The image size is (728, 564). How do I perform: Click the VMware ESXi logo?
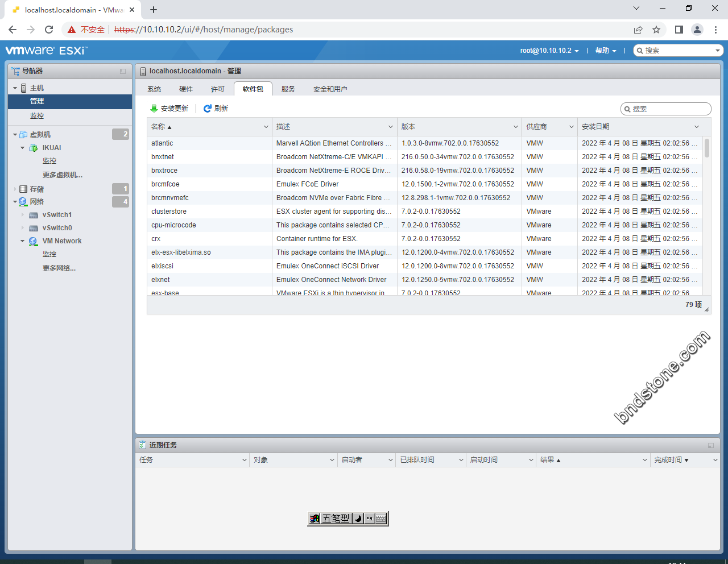click(x=47, y=51)
